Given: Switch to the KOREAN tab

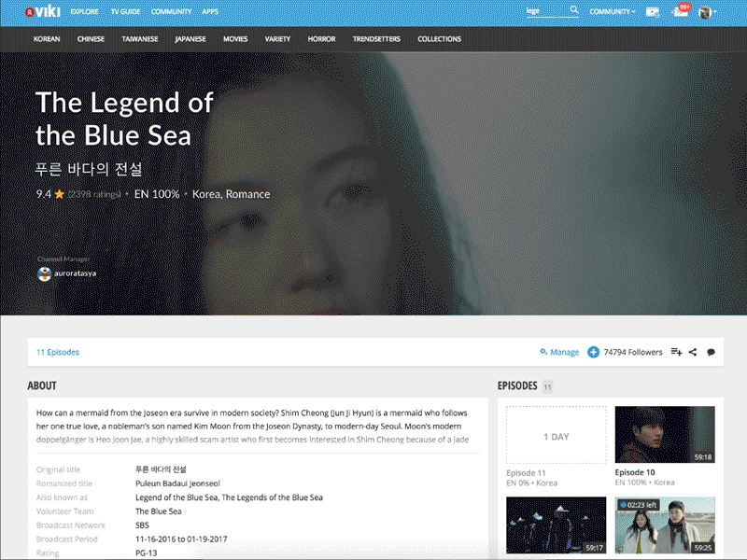Looking at the screenshot, I should [x=47, y=38].
